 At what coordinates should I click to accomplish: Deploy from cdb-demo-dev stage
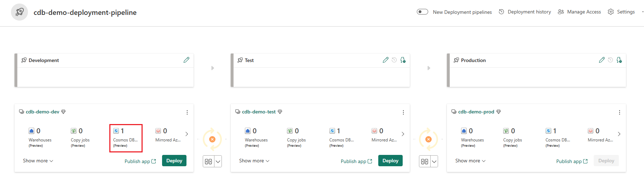pyautogui.click(x=174, y=161)
